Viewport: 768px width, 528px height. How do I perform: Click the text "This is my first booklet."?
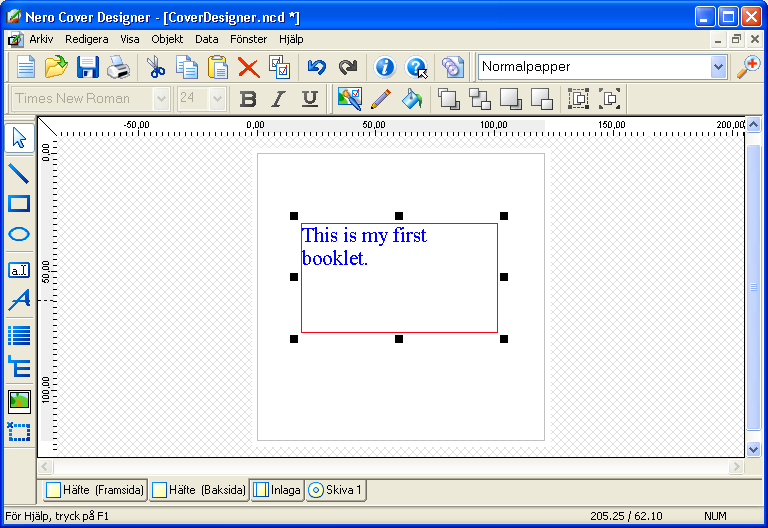tap(364, 247)
